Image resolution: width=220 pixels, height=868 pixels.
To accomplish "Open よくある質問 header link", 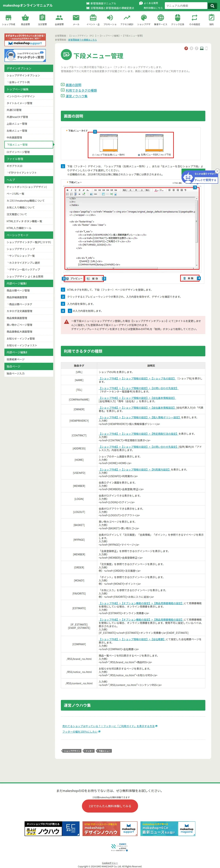I will click(151, 3).
